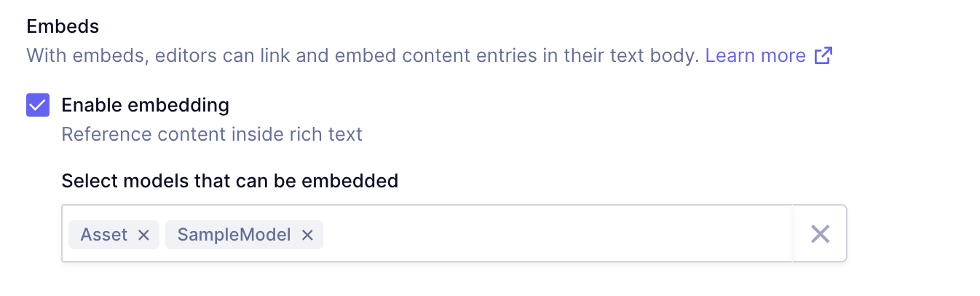Image resolution: width=980 pixels, height=296 pixels.
Task: Open the Learn more link
Action: pyautogui.click(x=755, y=55)
